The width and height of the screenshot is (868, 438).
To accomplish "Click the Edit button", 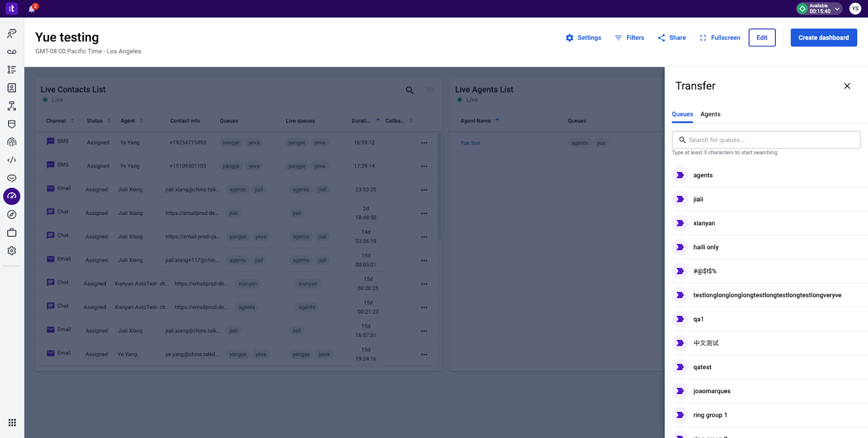I will click(762, 37).
